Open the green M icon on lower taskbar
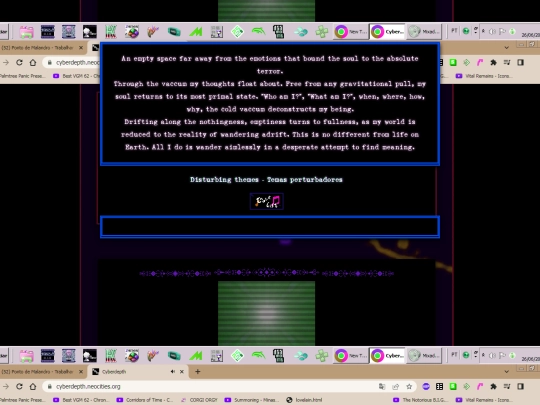 [x=196, y=356]
